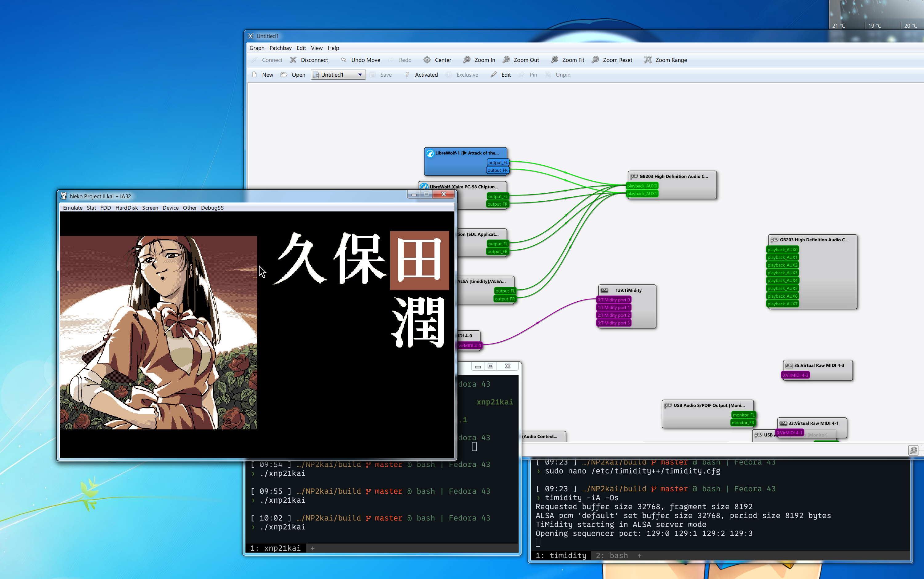Image resolution: width=924 pixels, height=579 pixels.
Task: Click the 33:Virtual Raw MIDI 4-1 node title
Action: pyautogui.click(x=813, y=423)
